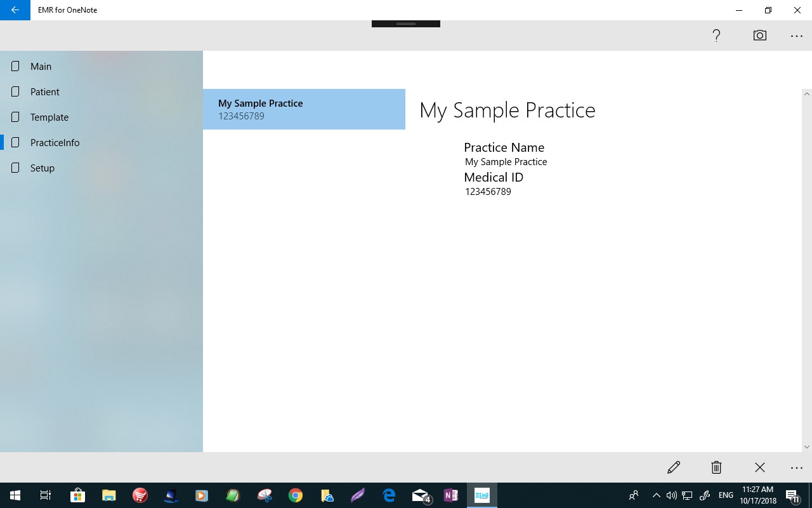Open the Help question mark icon
Viewport: 812px width, 508px height.
pyautogui.click(x=716, y=36)
